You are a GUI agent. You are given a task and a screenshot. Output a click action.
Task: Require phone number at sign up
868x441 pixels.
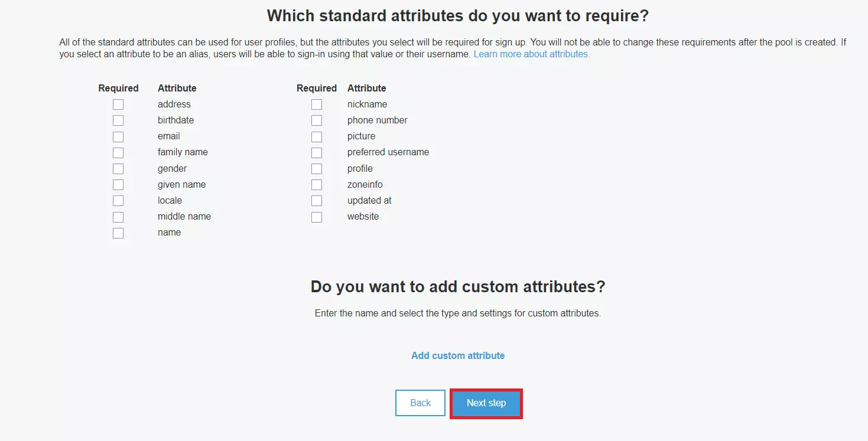pyautogui.click(x=316, y=120)
